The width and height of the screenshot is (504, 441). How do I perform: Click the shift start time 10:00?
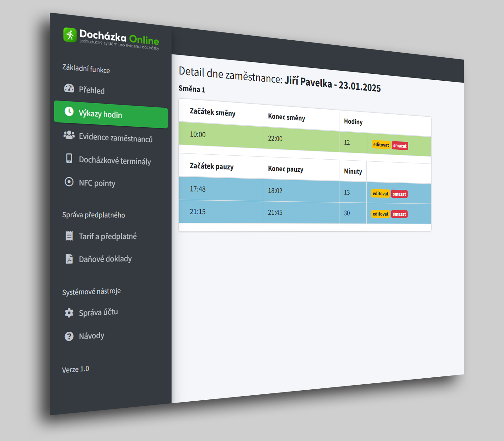coord(198,135)
